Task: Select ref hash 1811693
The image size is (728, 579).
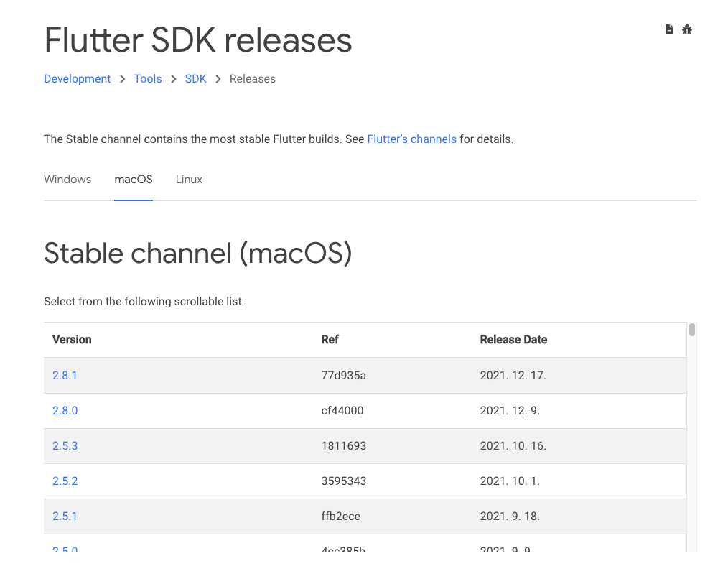Action: click(x=344, y=446)
